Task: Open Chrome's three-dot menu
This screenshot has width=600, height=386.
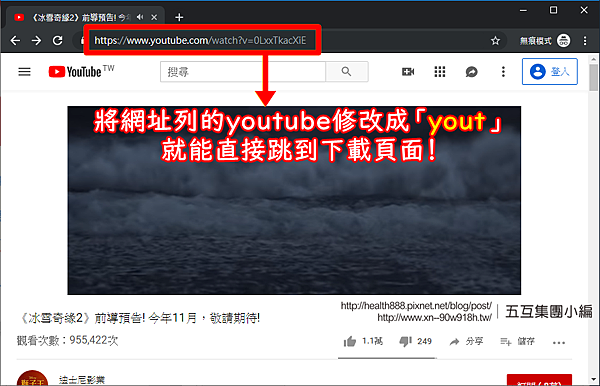Action: coord(585,41)
